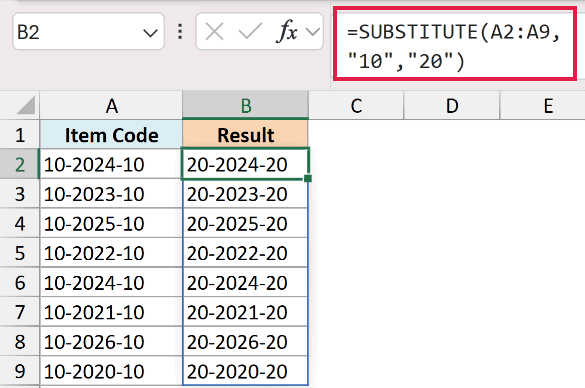
Task: Select cell A2 with 10-2024-10
Action: pos(111,164)
